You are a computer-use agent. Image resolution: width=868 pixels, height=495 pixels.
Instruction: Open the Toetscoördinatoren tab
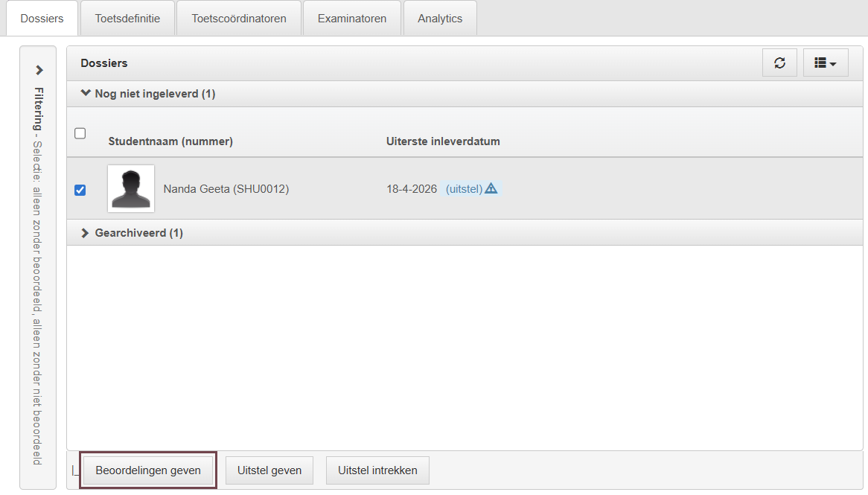click(239, 19)
